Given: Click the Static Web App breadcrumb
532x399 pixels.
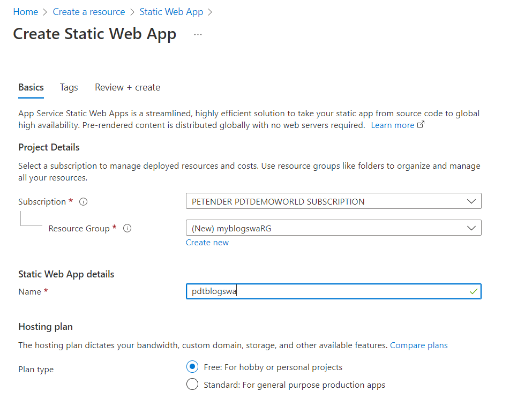Looking at the screenshot, I should point(171,12).
